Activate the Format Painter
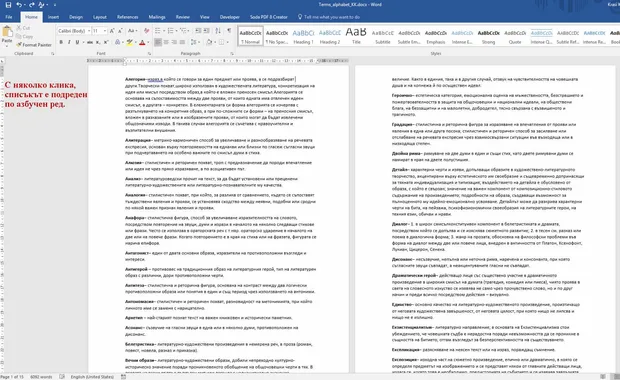The width and height of the screenshot is (620, 380). click(x=34, y=45)
